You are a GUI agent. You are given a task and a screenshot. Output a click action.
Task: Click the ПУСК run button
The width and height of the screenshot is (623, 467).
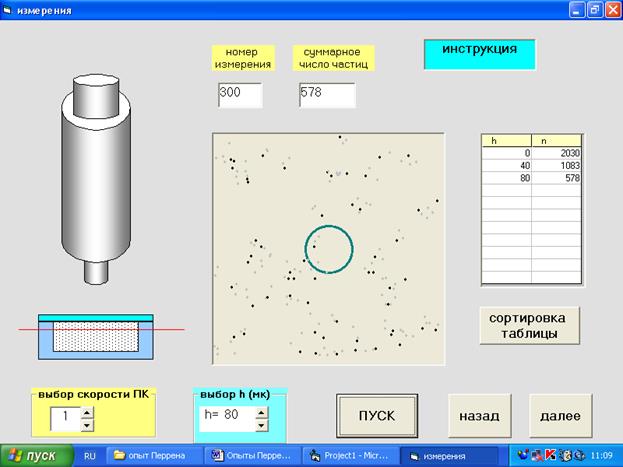click(377, 416)
